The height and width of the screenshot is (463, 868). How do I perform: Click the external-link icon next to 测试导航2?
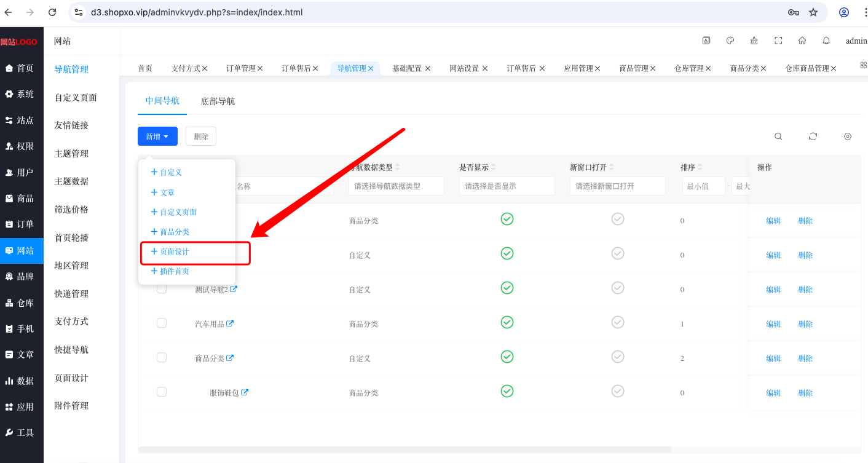pos(234,289)
